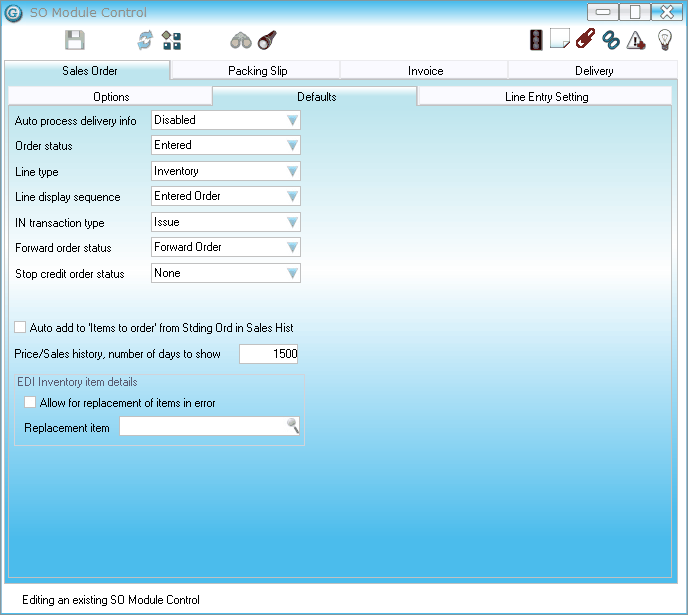Click the 'IN transaction type' label

[60, 223]
